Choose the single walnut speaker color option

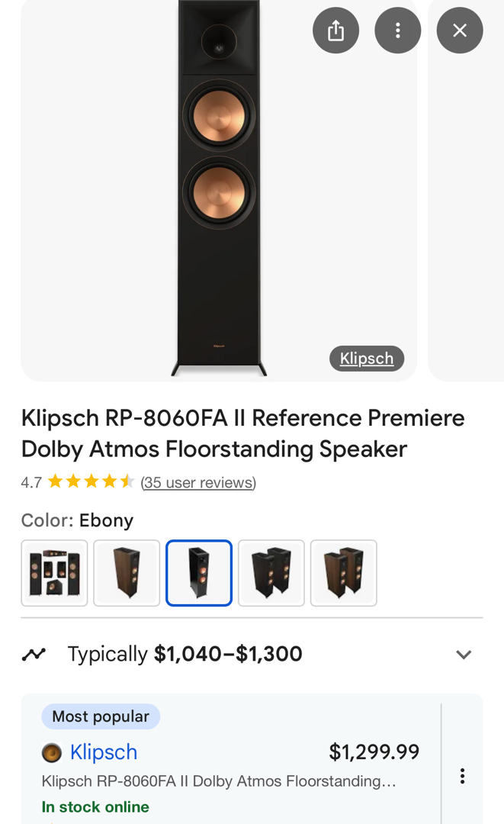127,573
